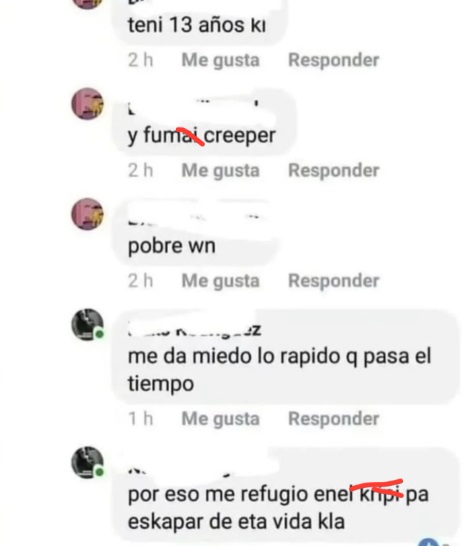Screen dimensions: 465x546
Task: Open pink avatar beside 'pobre wn'
Action: [x=87, y=214]
